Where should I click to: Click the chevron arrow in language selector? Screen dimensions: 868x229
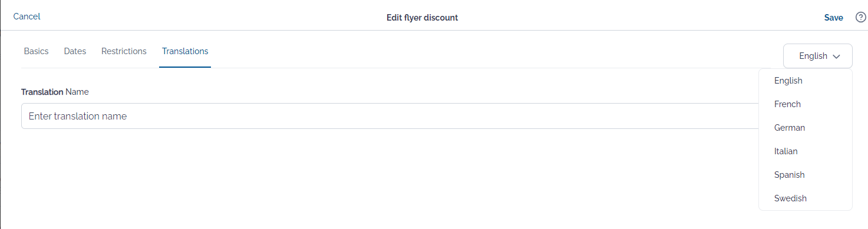point(837,57)
